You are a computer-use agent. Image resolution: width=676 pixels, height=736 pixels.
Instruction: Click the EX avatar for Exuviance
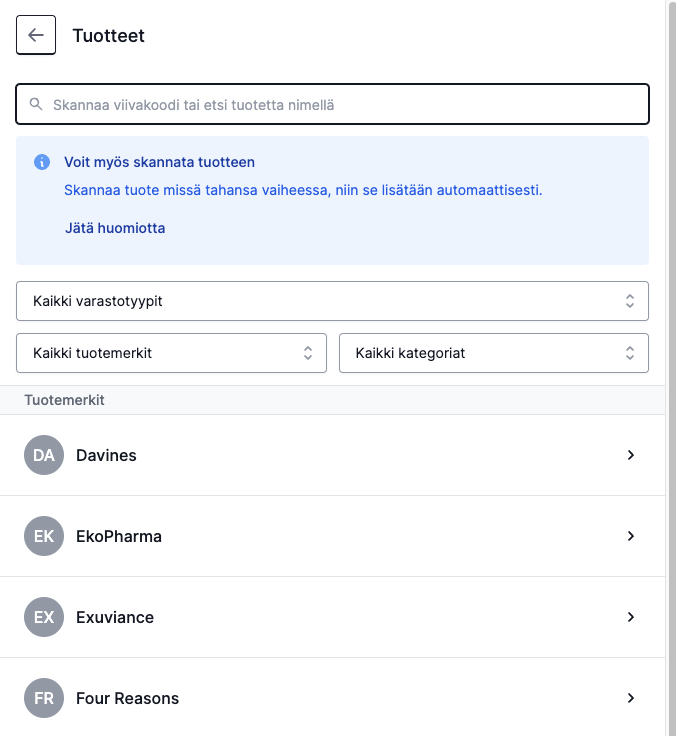44,617
